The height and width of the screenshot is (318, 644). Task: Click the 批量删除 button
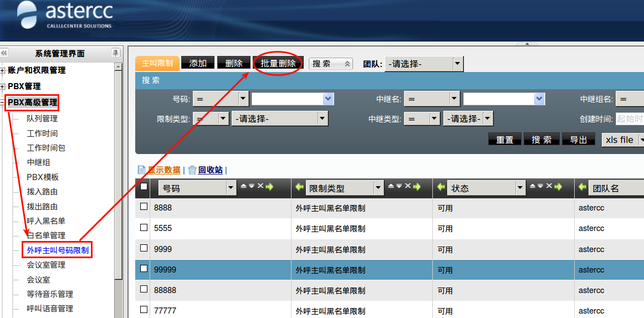tap(278, 63)
